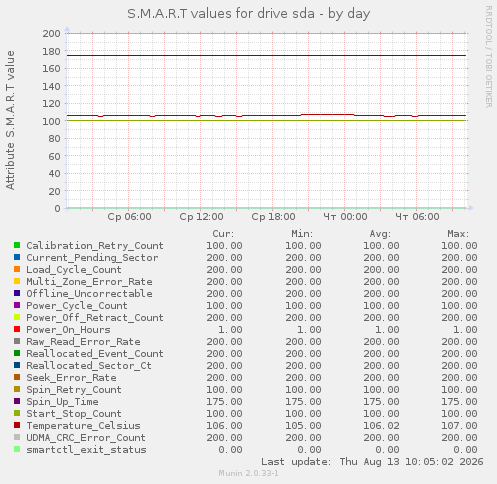Click the Munin 2.0.33-1 version footer
The height and width of the screenshot is (484, 497).
tap(248, 473)
